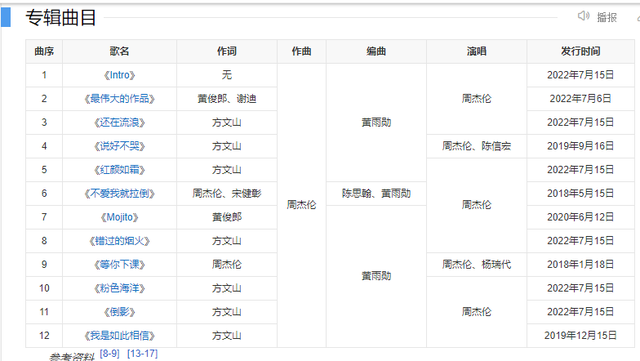This screenshot has width=640, height=361.
Task: Click the 编曲 column header
Action: click(x=376, y=51)
